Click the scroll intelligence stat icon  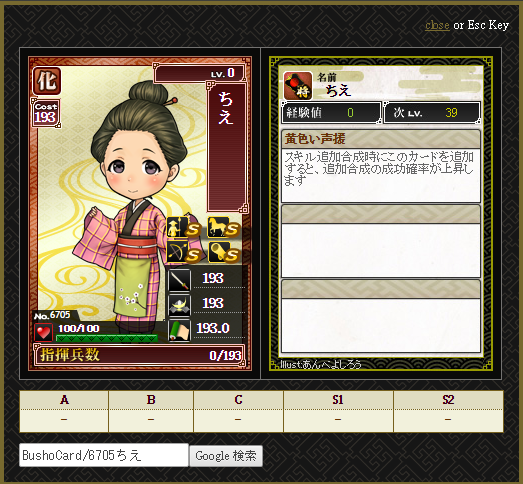tap(179, 330)
